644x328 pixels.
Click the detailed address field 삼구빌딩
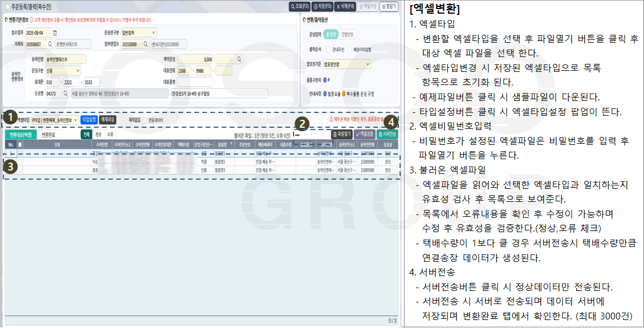219,94
